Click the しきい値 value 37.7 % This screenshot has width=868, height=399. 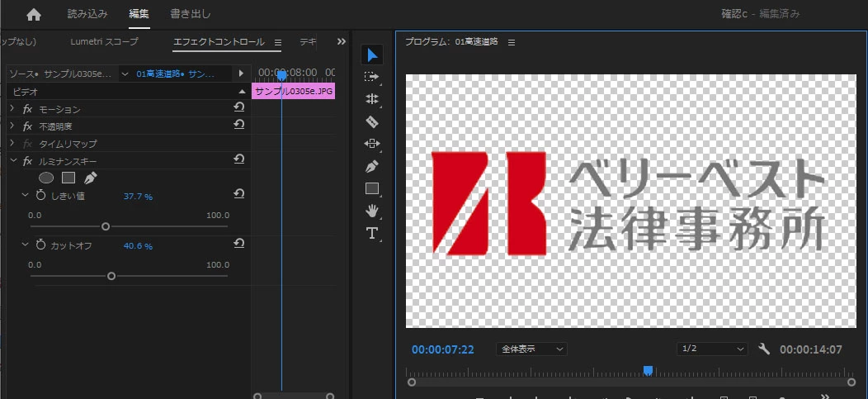click(x=138, y=196)
